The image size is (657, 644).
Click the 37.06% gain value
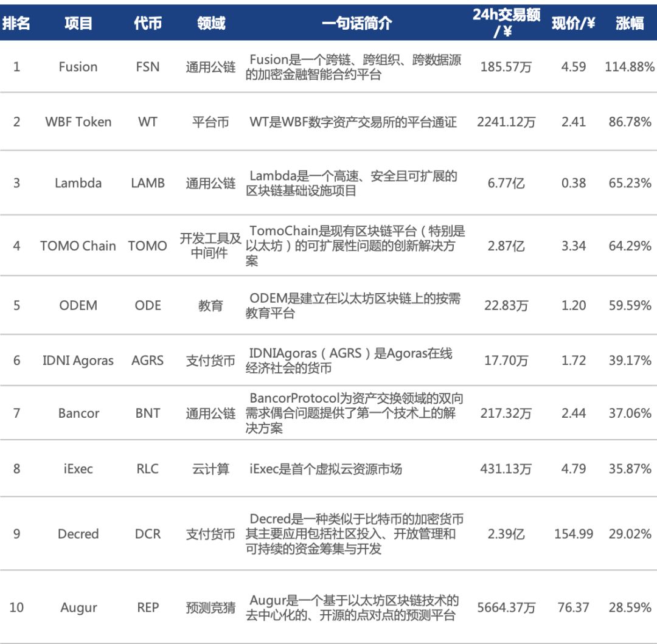coord(630,414)
